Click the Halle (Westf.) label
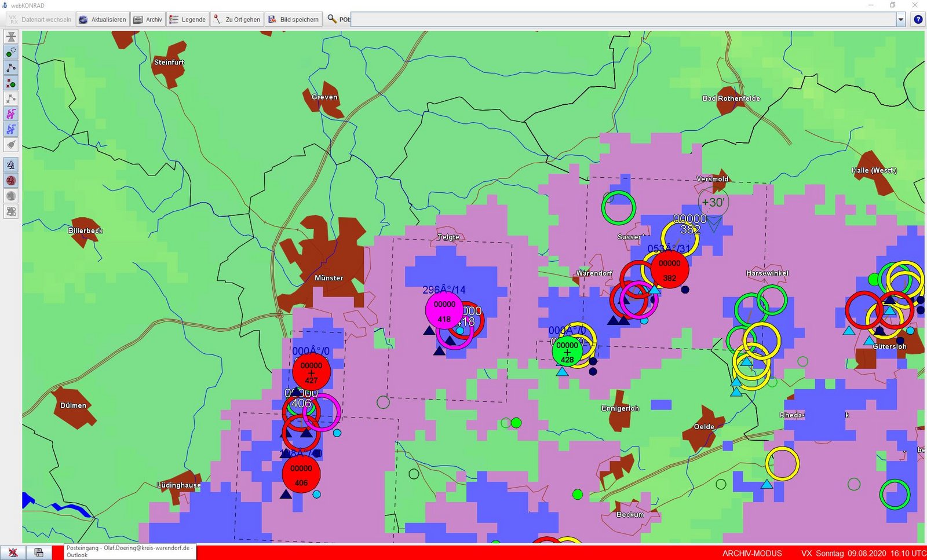This screenshot has height=560, width=927. (874, 170)
